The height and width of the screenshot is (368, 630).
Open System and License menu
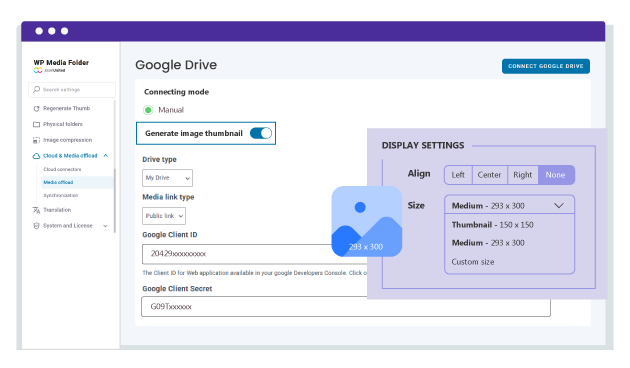(x=68, y=226)
